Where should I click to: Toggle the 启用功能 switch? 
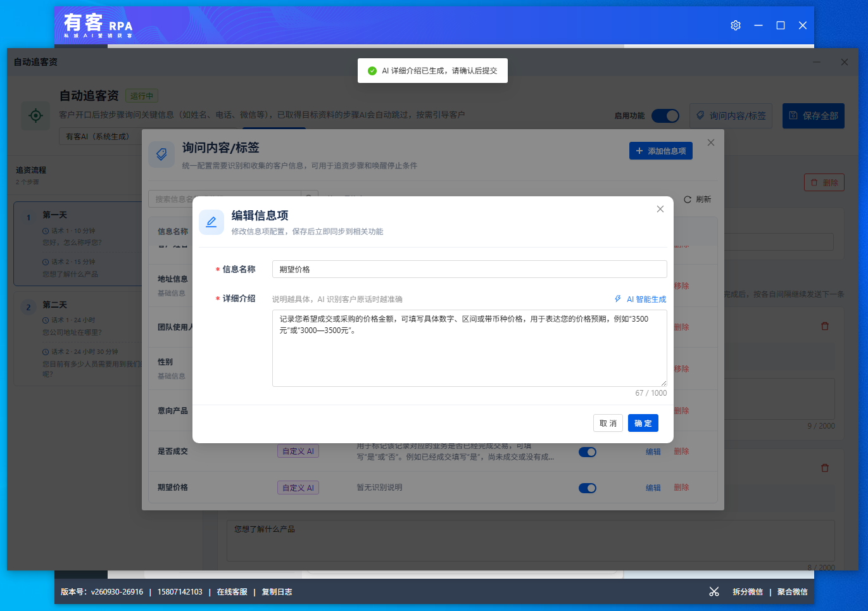tap(665, 116)
